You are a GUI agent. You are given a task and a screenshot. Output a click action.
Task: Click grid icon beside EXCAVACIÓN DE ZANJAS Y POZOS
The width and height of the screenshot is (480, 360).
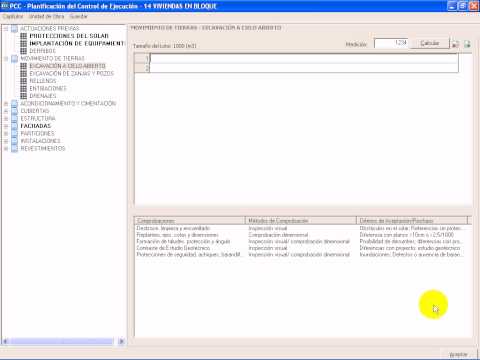(23, 74)
